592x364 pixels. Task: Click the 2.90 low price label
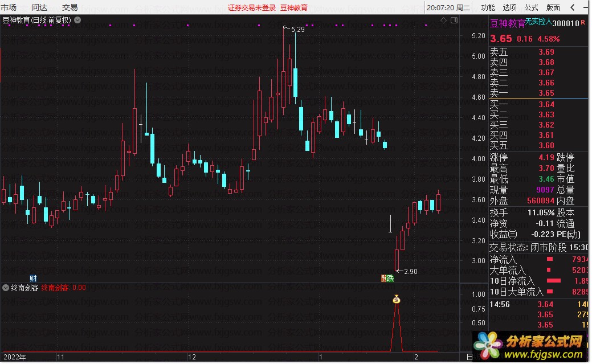tap(411, 272)
